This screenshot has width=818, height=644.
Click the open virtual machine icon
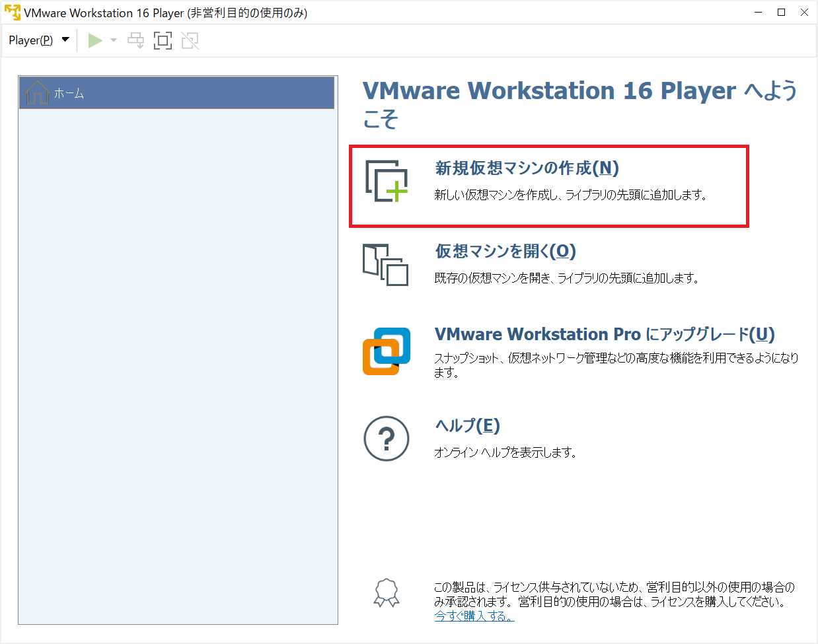coord(385,264)
